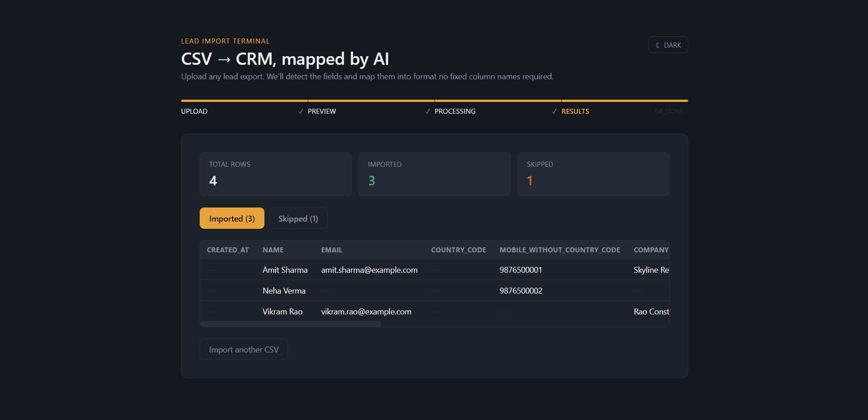Open the PREVIEW step
The height and width of the screenshot is (420, 868).
pyautogui.click(x=322, y=111)
